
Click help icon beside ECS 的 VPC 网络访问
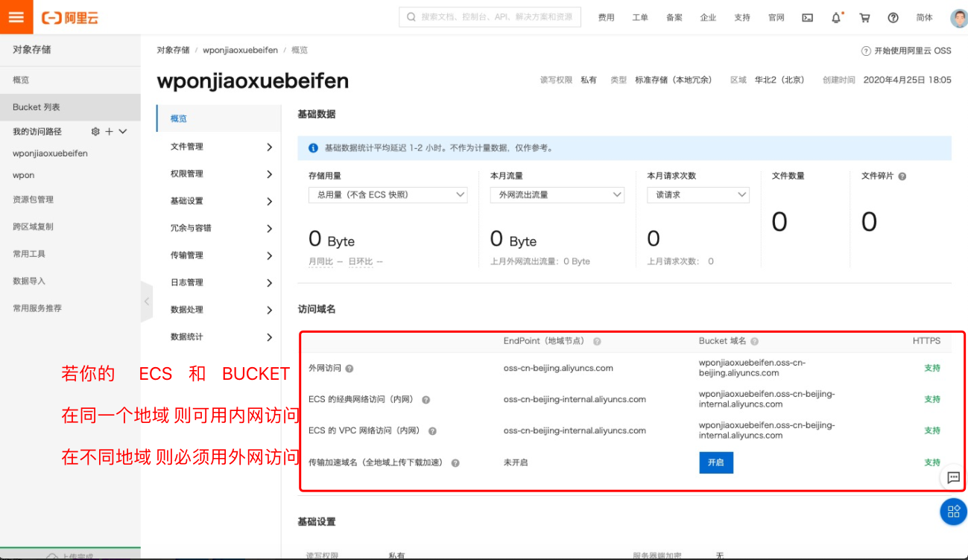coord(432,431)
